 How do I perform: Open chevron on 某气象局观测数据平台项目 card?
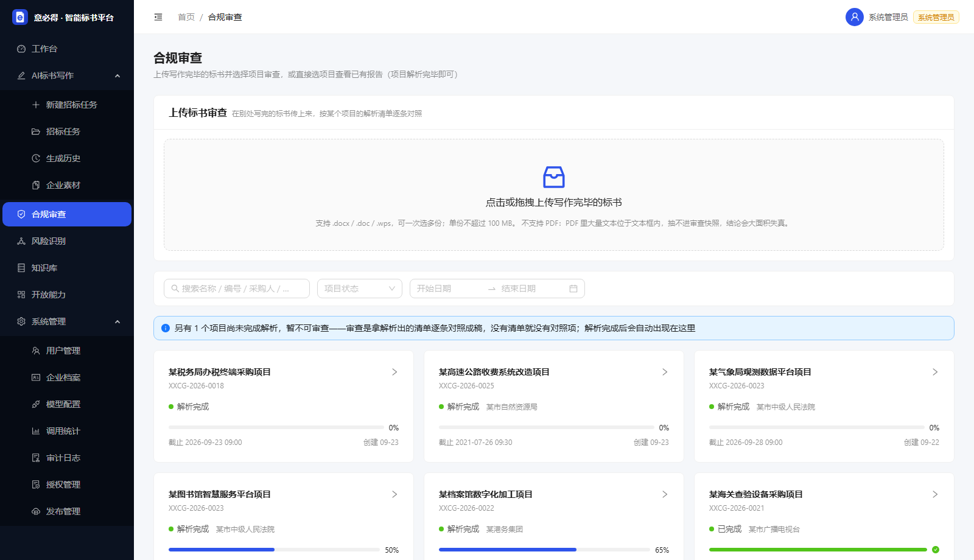pos(935,372)
